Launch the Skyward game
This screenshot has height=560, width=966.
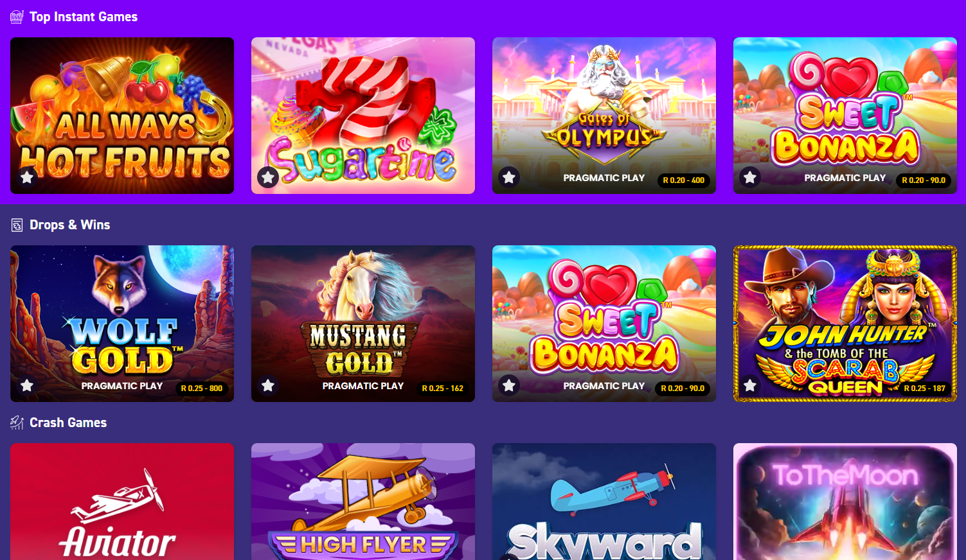604,502
